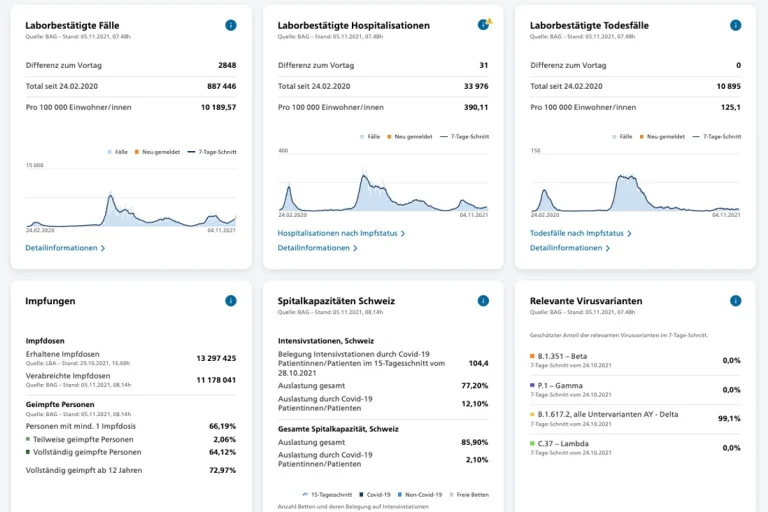Toggle 'Covid-19' legend in Spitalkapazitäten chart
This screenshot has width=768, height=512.
click(x=375, y=495)
